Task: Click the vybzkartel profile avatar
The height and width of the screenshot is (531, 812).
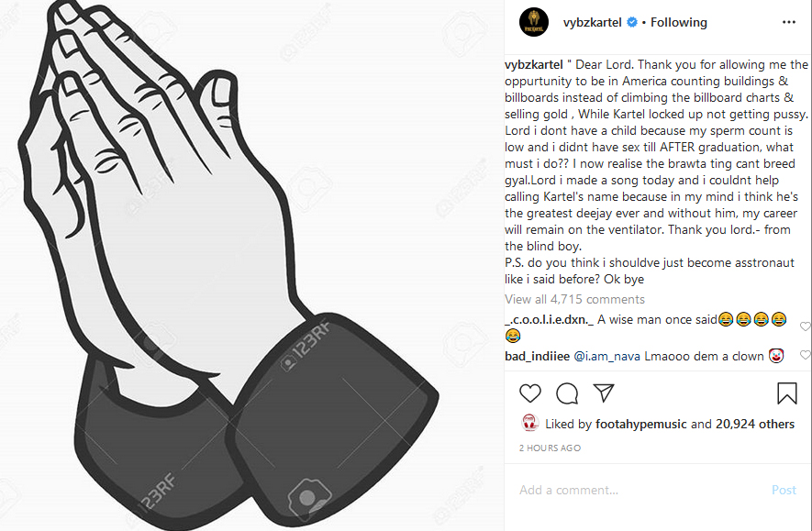Action: click(x=533, y=22)
